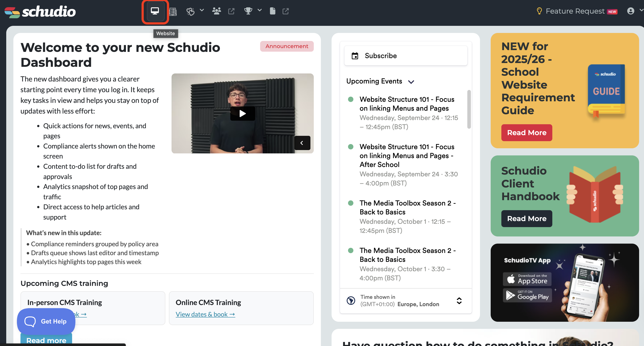This screenshot has height=346, width=644.
Task: Click the people group icon in the top bar
Action: click(x=217, y=11)
